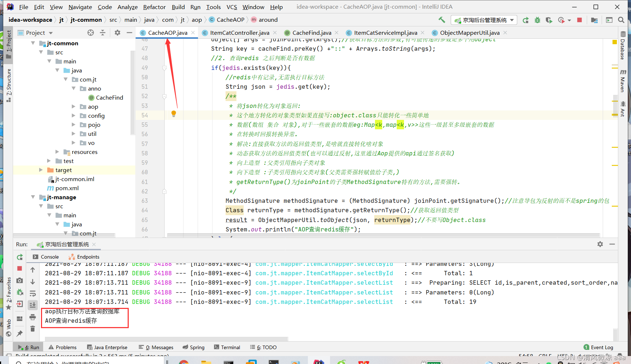Run with coverage shield icon

[549, 20]
